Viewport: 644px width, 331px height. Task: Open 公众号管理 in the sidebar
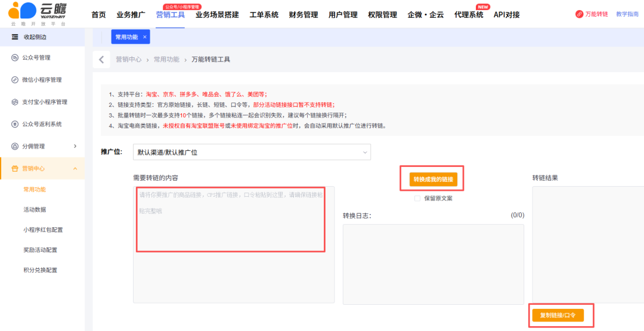click(x=36, y=57)
